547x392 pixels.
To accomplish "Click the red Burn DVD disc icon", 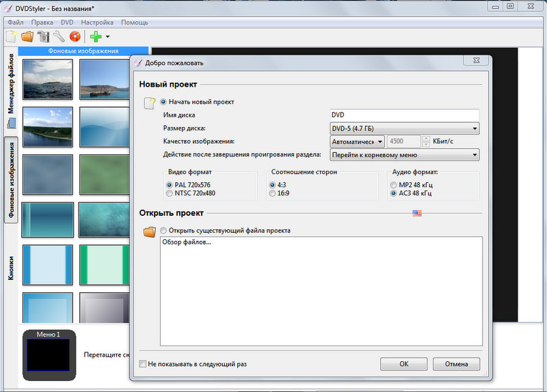I will click(x=75, y=37).
